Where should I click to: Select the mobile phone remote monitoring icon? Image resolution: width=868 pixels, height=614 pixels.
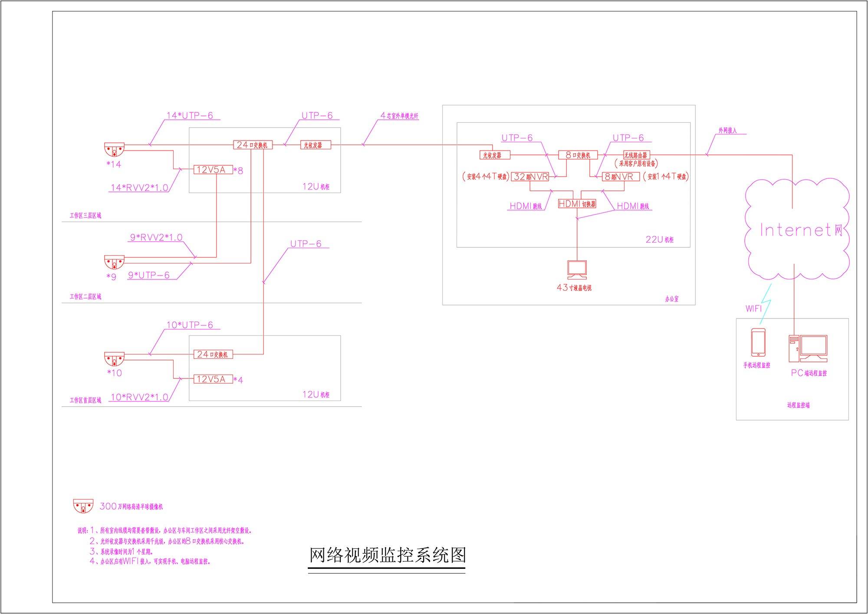tap(758, 343)
